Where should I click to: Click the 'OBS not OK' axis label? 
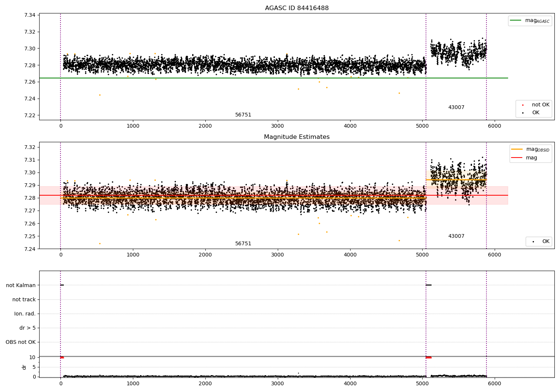coord(21,342)
